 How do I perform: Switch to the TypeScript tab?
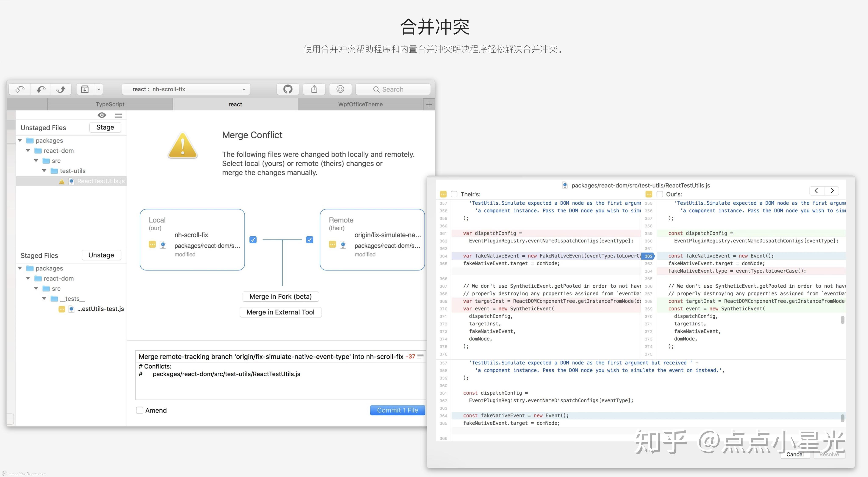(x=110, y=104)
